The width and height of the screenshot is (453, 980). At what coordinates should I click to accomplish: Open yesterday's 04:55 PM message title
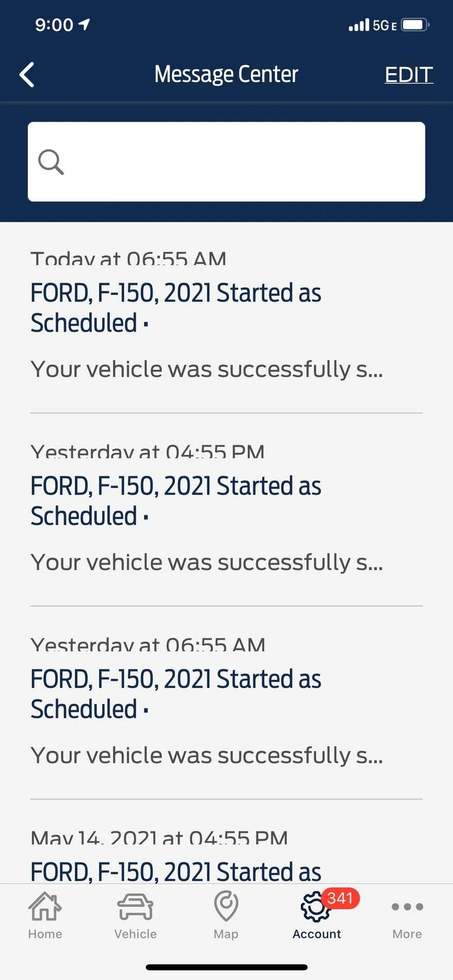175,501
